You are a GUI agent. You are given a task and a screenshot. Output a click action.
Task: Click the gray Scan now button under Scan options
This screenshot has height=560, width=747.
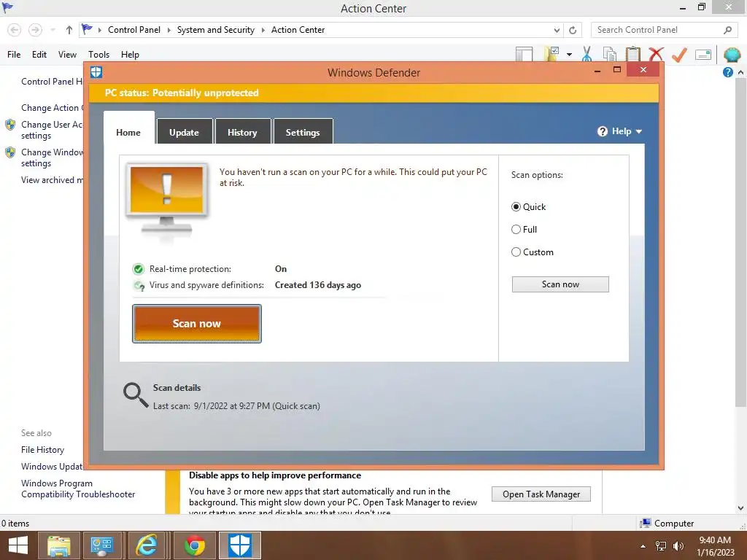[560, 284]
